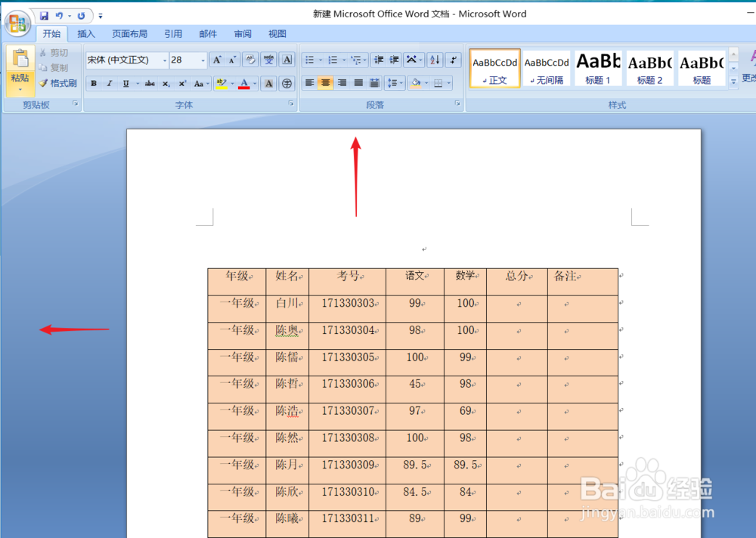756x538 pixels.
Task: Toggle strikethrough formatting
Action: [x=150, y=83]
